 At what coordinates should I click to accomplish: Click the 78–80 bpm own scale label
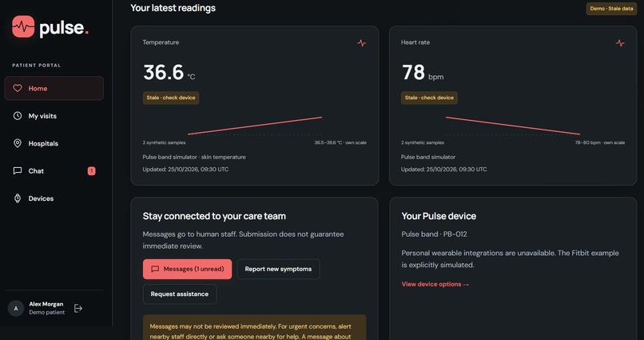coord(599,142)
